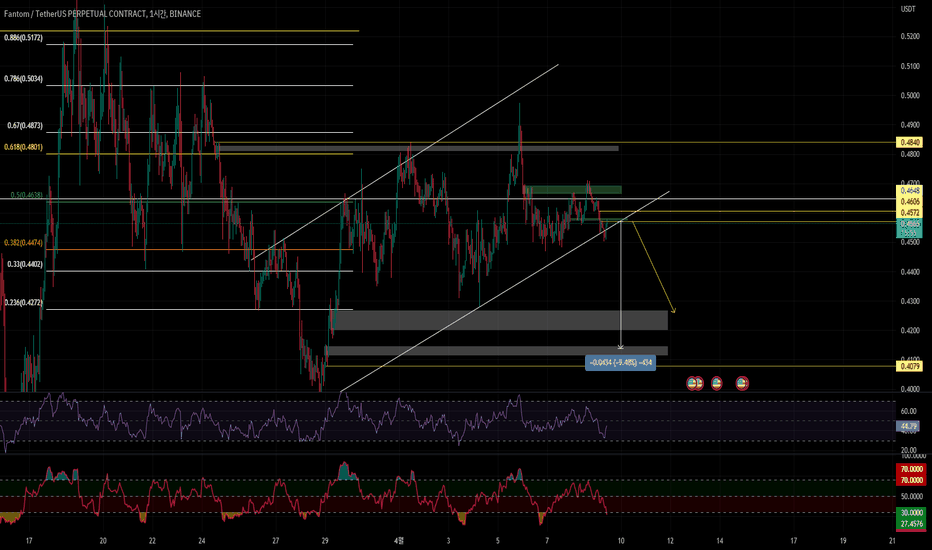This screenshot has height=550, width=932.
Task: Click the 0.5000 price axis label
Action: [x=910, y=95]
